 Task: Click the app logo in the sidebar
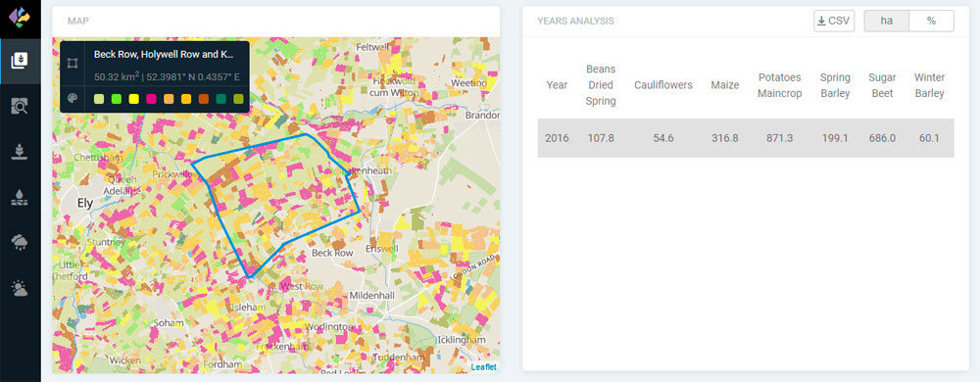(x=20, y=17)
